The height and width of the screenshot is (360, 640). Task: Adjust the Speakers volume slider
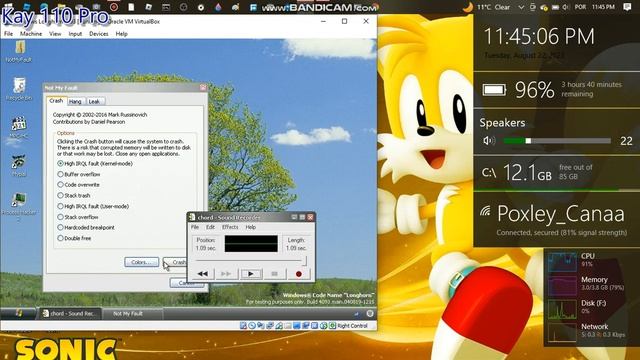(x=557, y=141)
